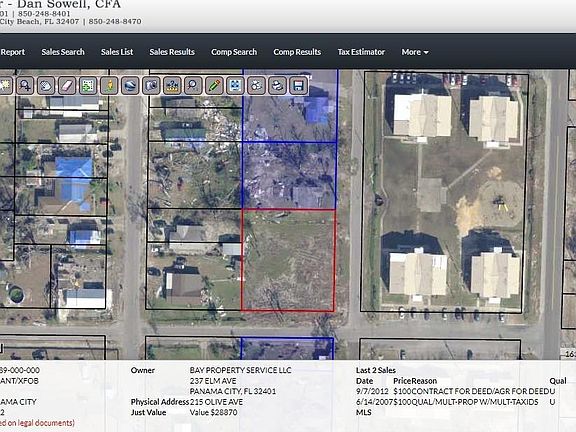
Task: Click the 6/14/2007 sale date
Action: point(374,402)
